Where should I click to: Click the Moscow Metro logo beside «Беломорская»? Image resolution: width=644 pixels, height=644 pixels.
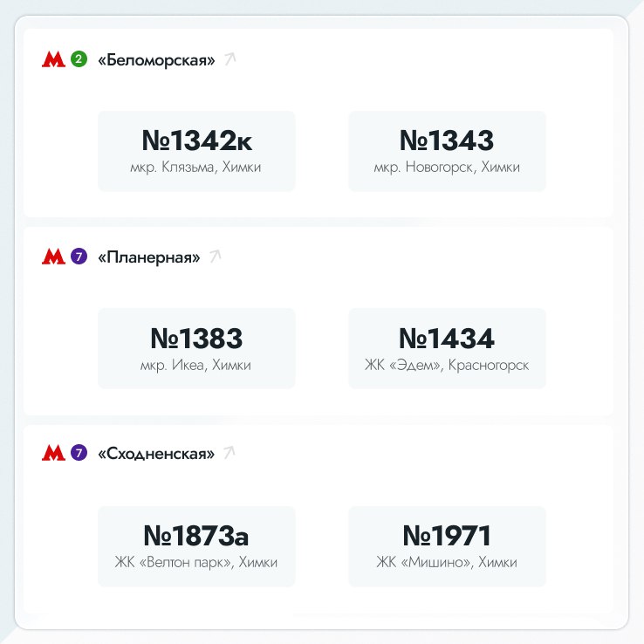point(53,60)
